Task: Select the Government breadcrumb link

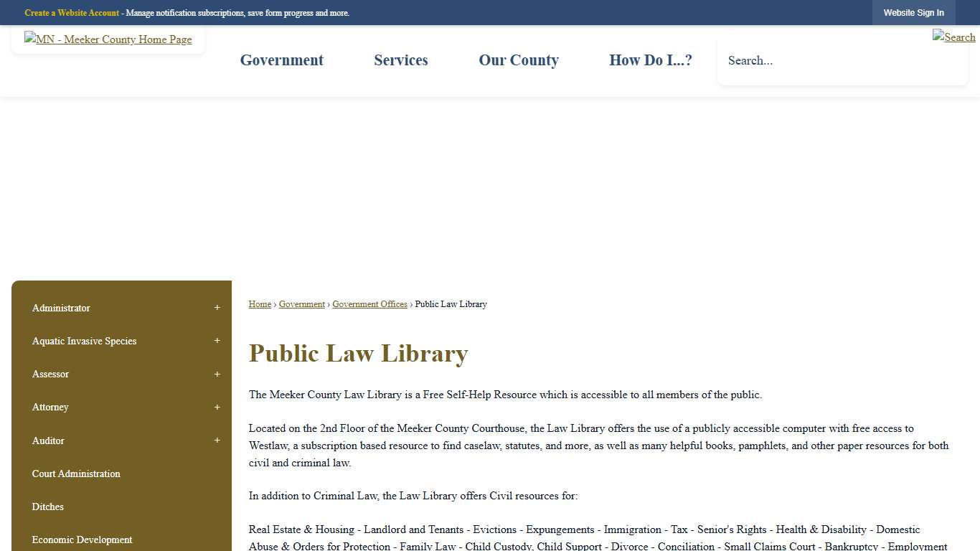Action: point(301,304)
